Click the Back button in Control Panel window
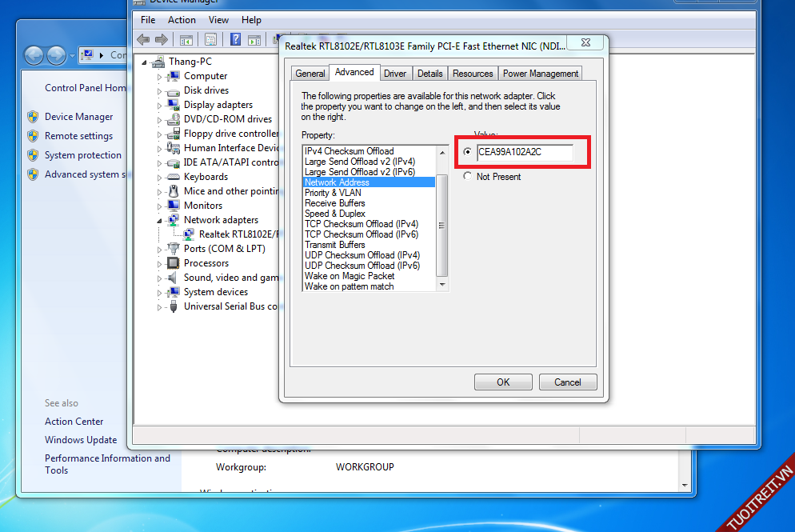Image resolution: width=795 pixels, height=532 pixels. [34, 54]
